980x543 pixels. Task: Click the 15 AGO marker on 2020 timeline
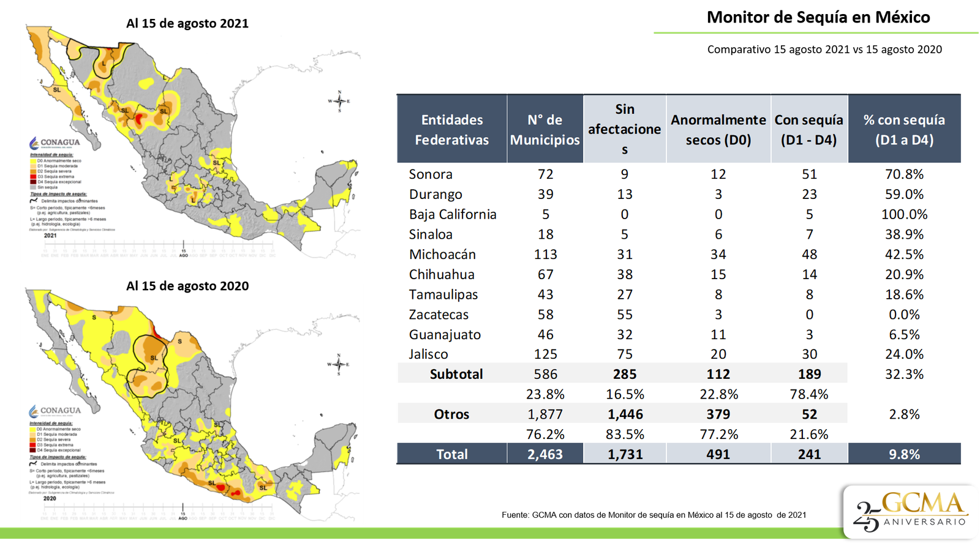point(183,513)
